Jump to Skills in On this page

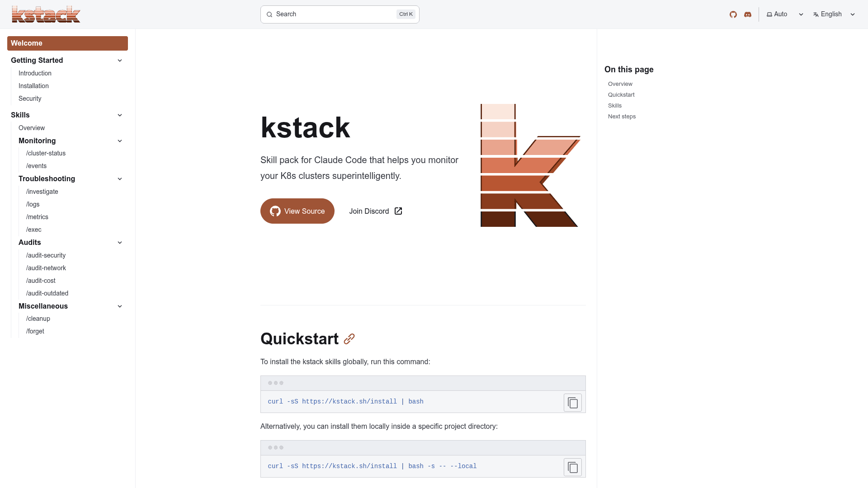point(615,106)
